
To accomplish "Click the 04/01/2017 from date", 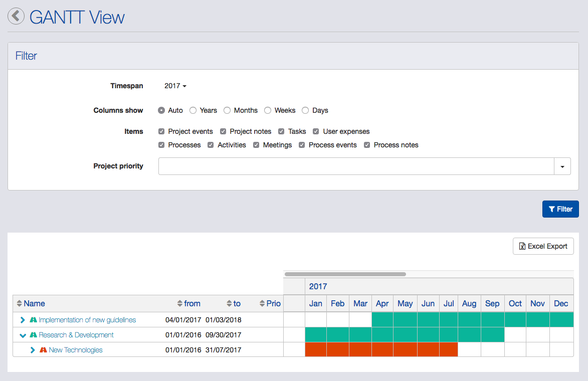I will [183, 320].
